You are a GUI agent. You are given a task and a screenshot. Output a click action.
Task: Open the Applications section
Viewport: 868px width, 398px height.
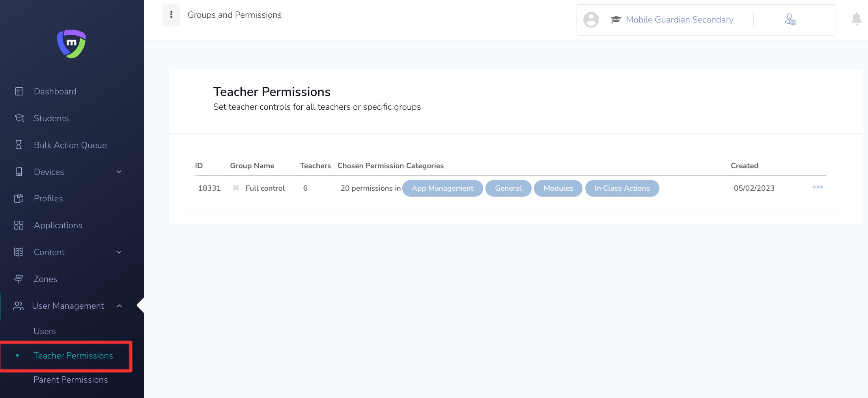[x=58, y=225]
